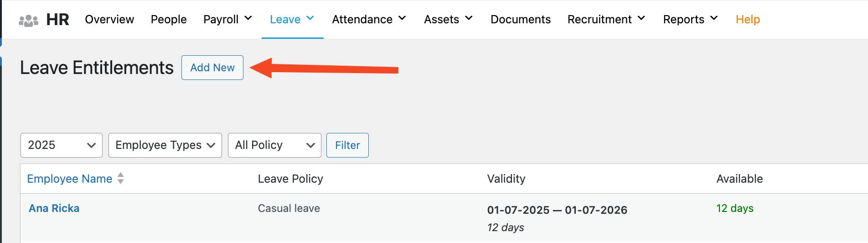Viewport: 868px width, 243px height.
Task: Expand the Payroll dropdown menu
Action: (x=227, y=20)
